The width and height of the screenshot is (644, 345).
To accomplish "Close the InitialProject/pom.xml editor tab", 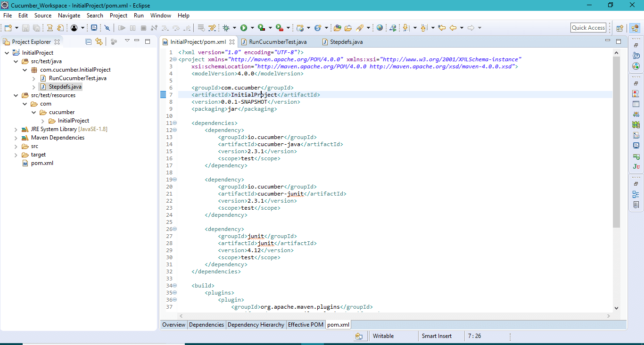I will coord(232,42).
